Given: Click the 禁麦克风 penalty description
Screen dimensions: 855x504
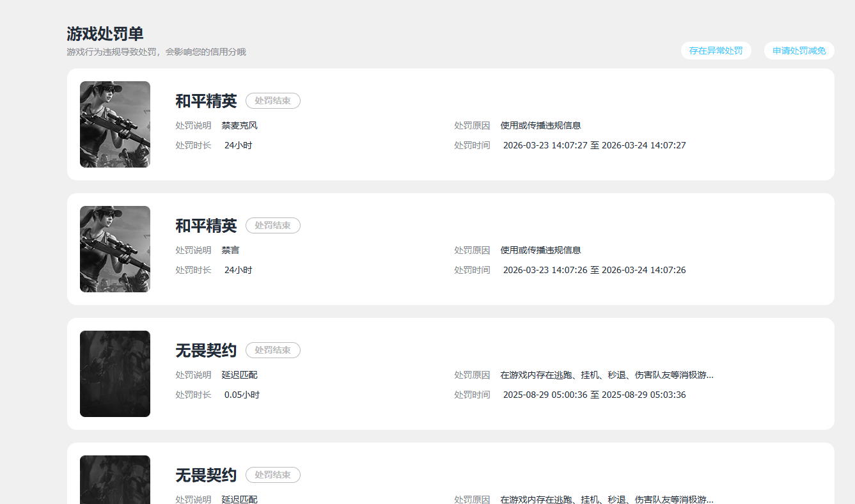Looking at the screenshot, I should click(x=240, y=125).
